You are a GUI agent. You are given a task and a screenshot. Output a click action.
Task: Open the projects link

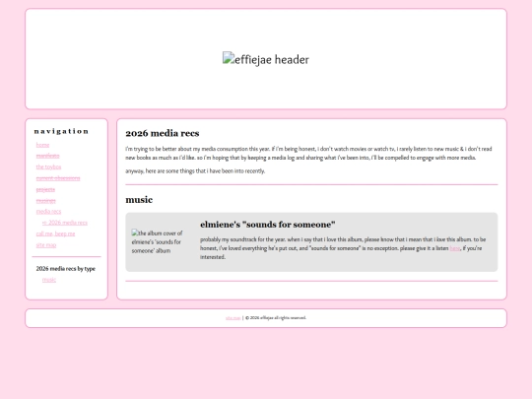click(45, 189)
